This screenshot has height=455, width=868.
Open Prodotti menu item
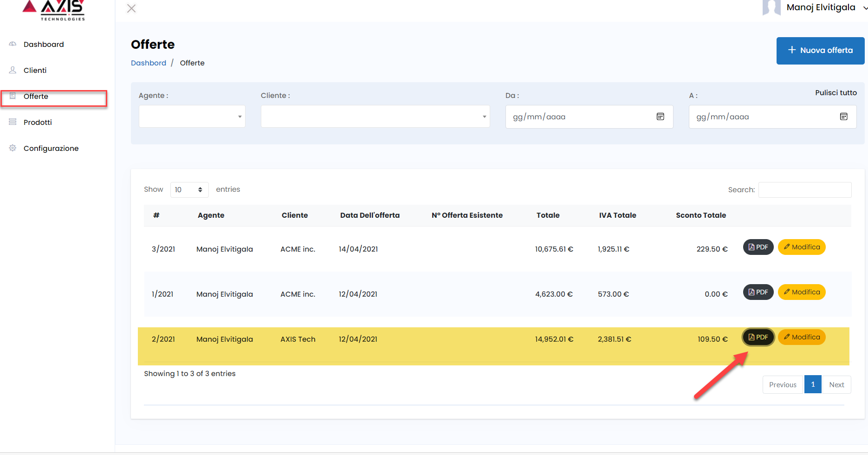click(x=38, y=122)
